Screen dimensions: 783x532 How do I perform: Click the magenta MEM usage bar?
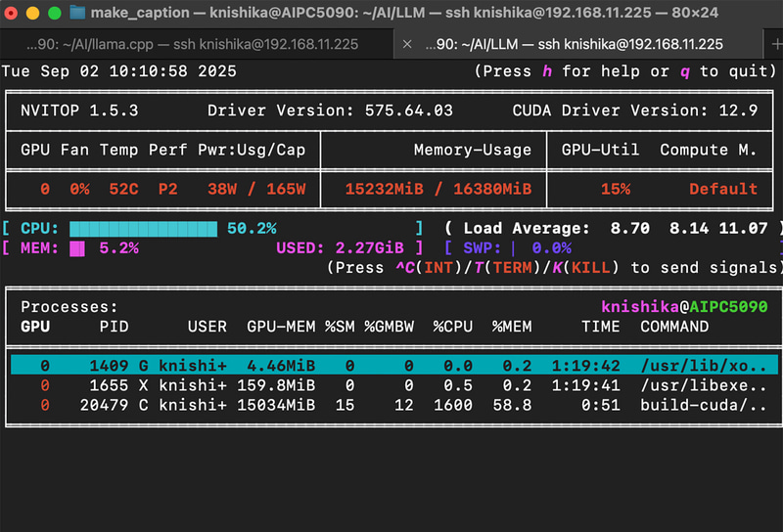click(x=77, y=248)
